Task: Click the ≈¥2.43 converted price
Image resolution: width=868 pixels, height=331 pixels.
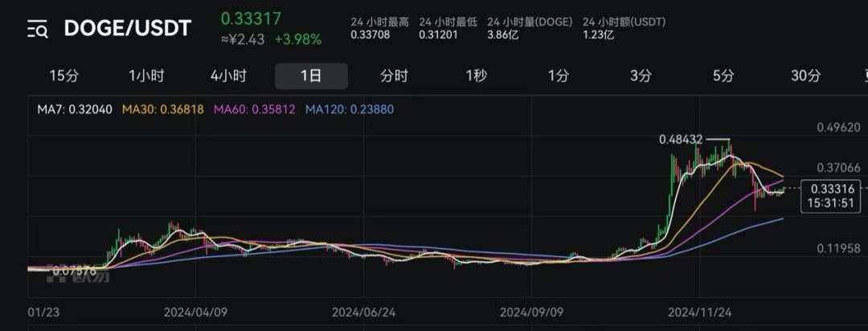Action: pos(243,40)
